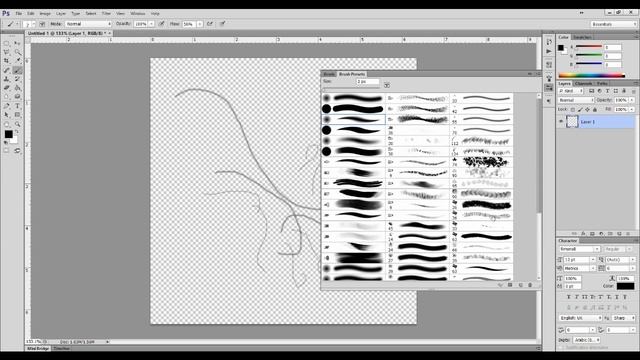The width and height of the screenshot is (640, 360).
Task: Add a layer style fx effect
Action: 583,233
